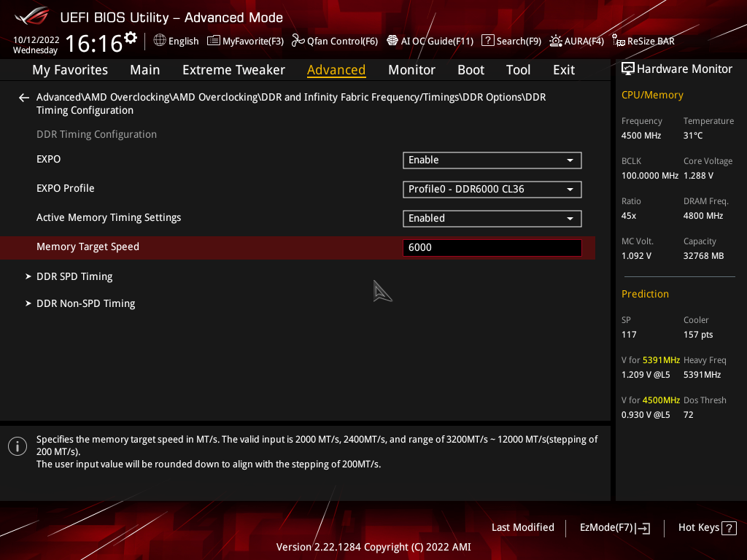This screenshot has height=560, width=747.
Task: Click the 45x ratio value
Action: (628, 216)
